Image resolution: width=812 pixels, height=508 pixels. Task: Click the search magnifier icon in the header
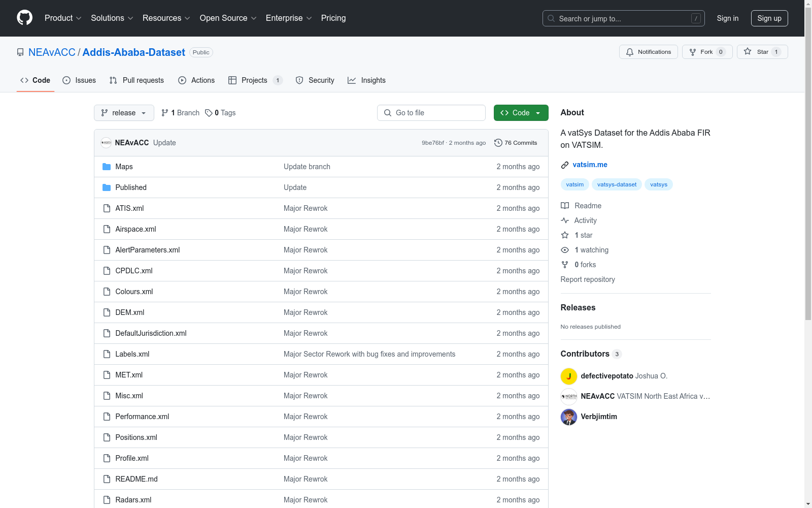pos(551,18)
